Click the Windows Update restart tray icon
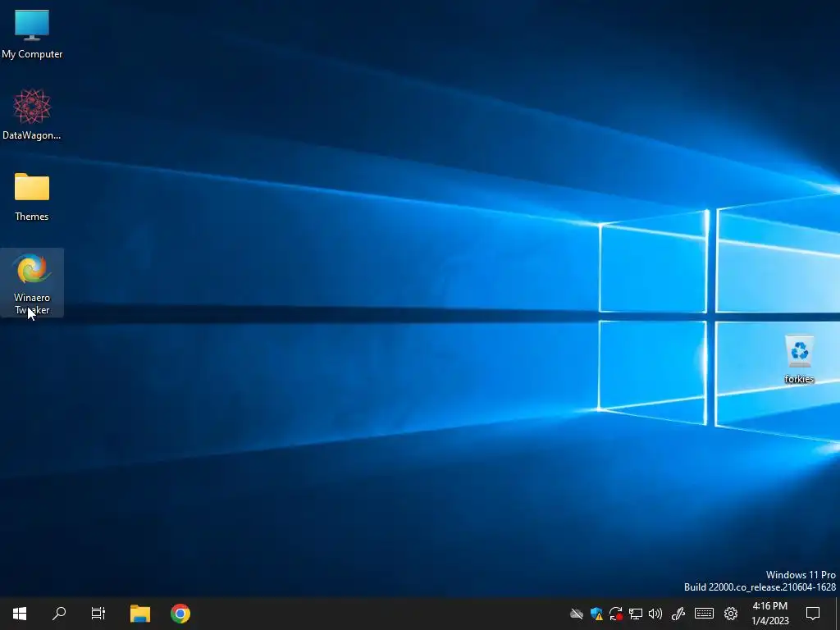The image size is (840, 630). [x=616, y=614]
